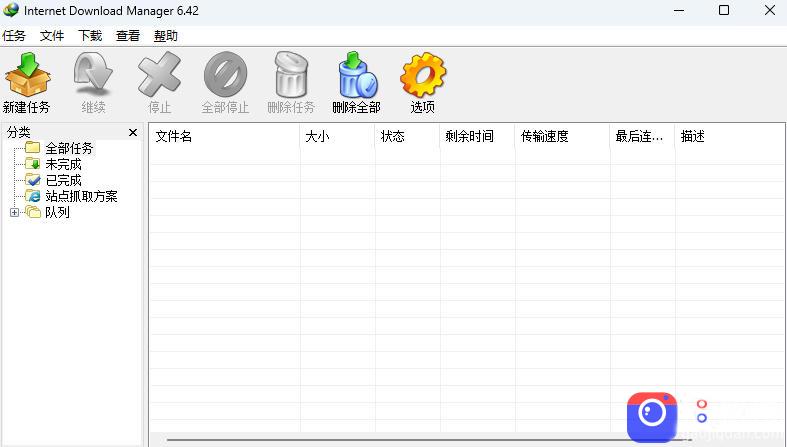
Task: Click the horizontal scrollbar under the download list
Action: (429, 439)
